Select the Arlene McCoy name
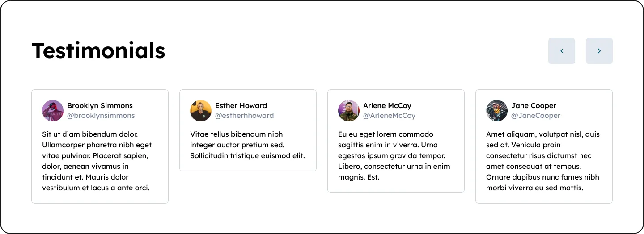The image size is (644, 234). pos(387,106)
